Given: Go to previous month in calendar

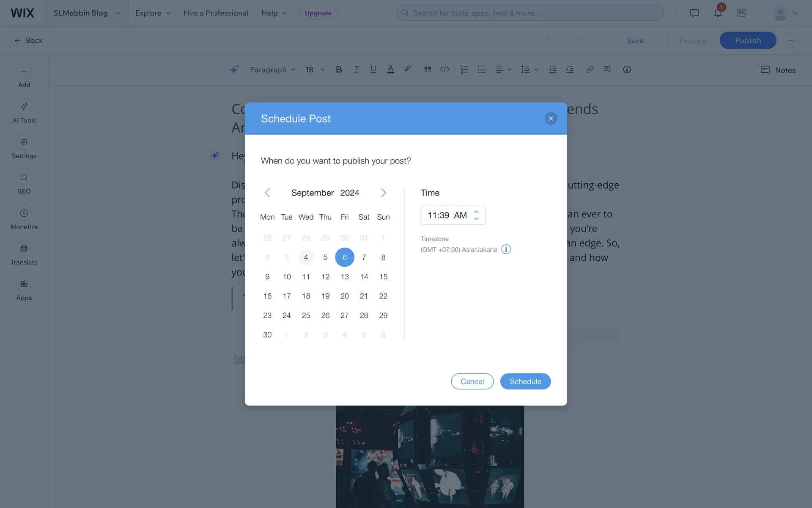Looking at the screenshot, I should [267, 193].
